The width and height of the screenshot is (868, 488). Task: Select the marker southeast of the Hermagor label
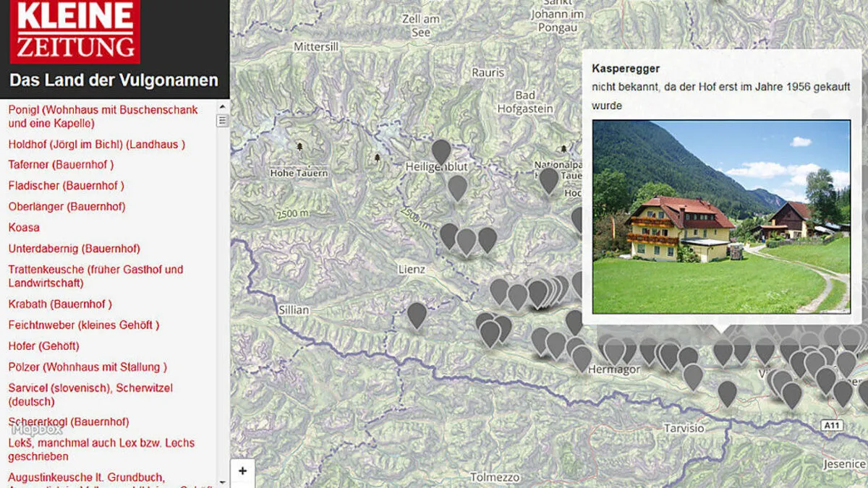692,375
